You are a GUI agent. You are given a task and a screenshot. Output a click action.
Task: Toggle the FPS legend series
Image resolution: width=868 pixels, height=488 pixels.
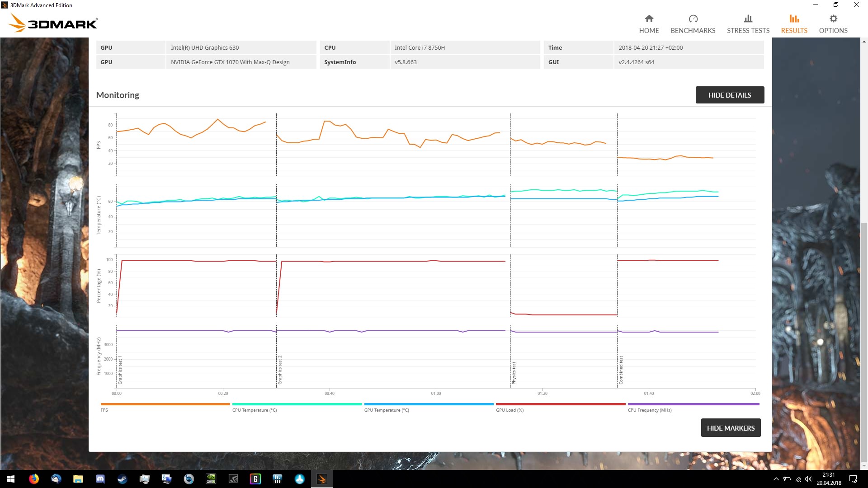tap(165, 407)
